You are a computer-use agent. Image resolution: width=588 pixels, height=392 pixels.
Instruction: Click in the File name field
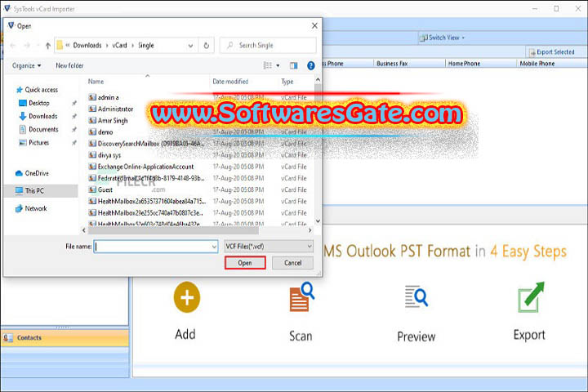tap(155, 247)
